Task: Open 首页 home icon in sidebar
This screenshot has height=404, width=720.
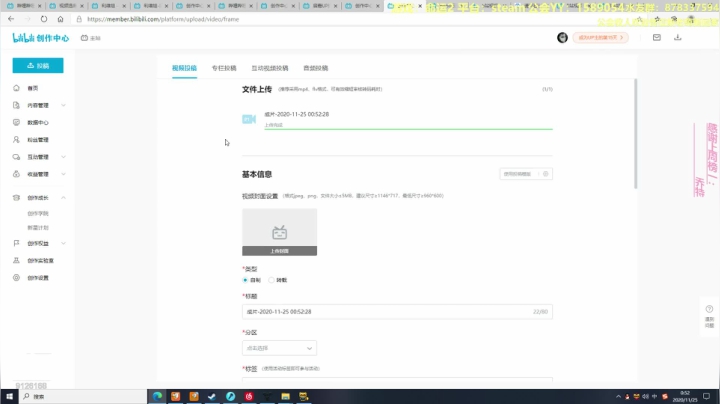Action: 17,88
